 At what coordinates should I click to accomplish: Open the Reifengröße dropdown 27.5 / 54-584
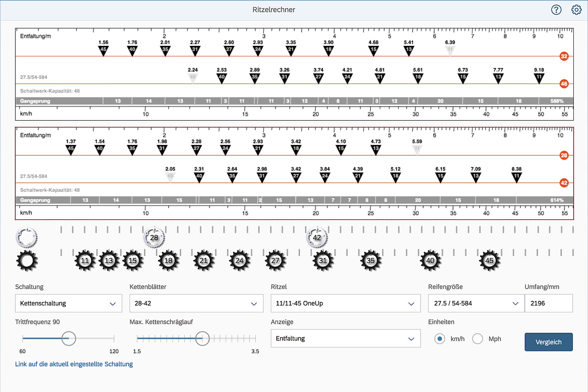click(x=476, y=303)
